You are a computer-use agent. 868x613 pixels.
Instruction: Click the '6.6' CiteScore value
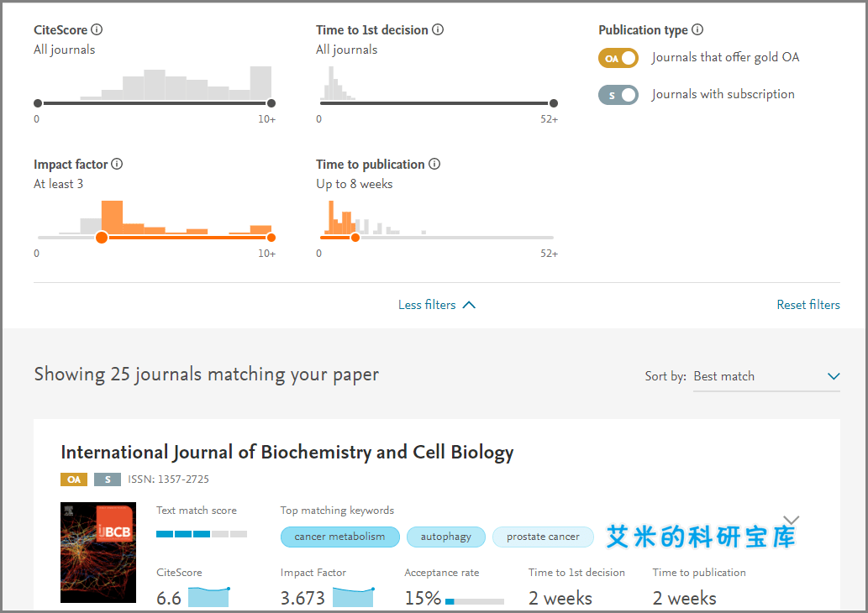[x=169, y=598]
